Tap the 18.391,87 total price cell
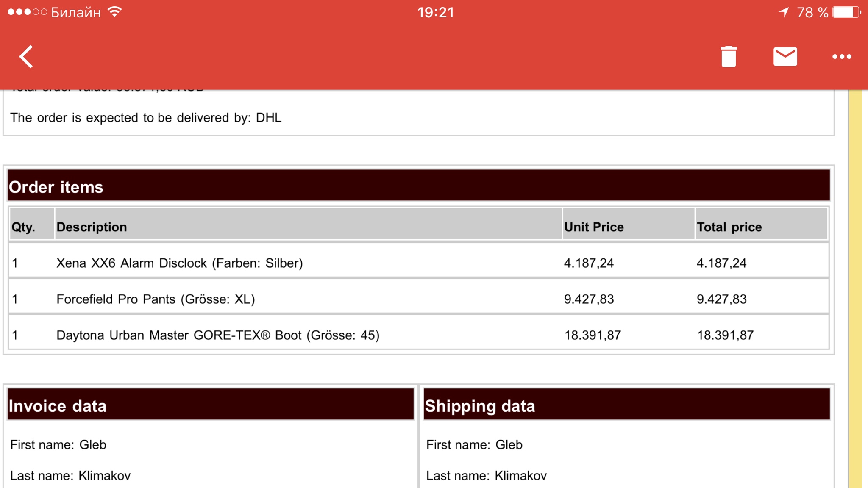868x488 pixels. [725, 335]
